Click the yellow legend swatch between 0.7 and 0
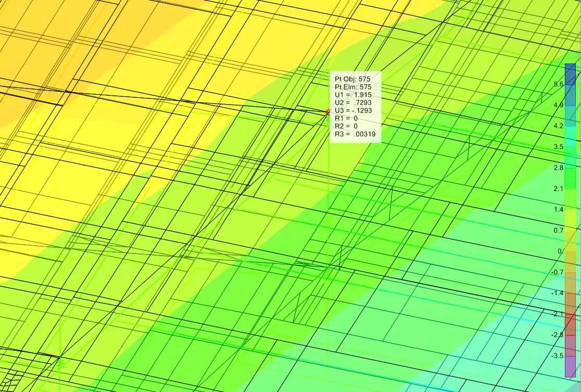Viewport: 581px width, 392px height. coord(570,241)
